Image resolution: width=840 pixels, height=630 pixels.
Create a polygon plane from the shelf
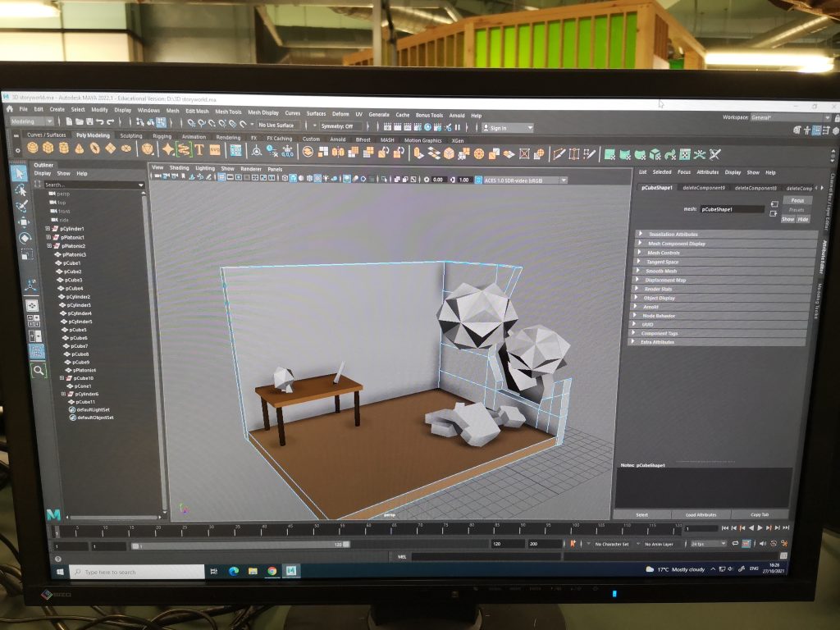(111, 148)
